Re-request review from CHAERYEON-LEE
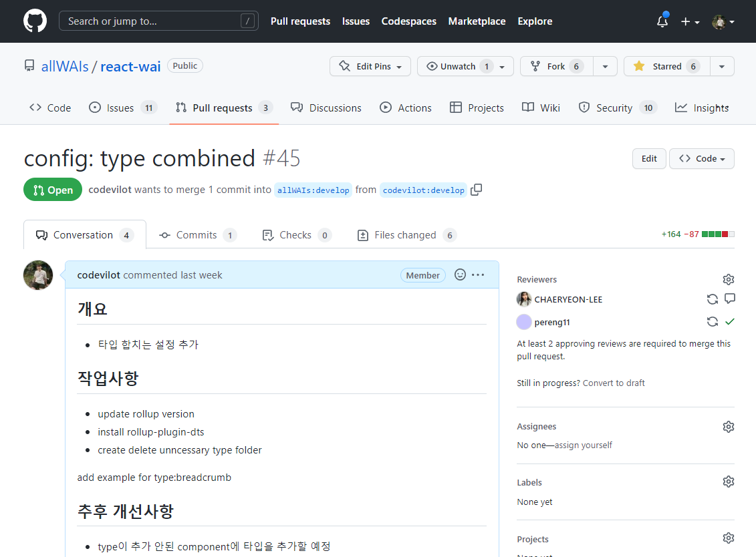The width and height of the screenshot is (756, 557). [x=712, y=299]
